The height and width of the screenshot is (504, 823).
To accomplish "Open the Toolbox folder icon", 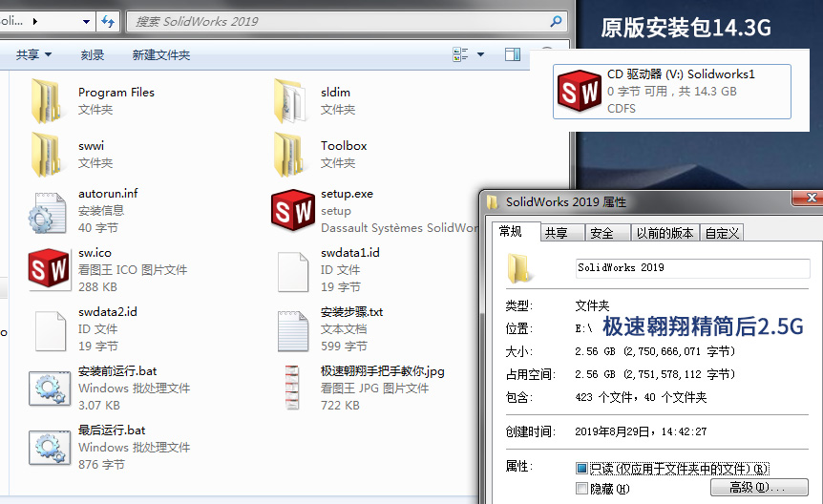I will tap(289, 155).
